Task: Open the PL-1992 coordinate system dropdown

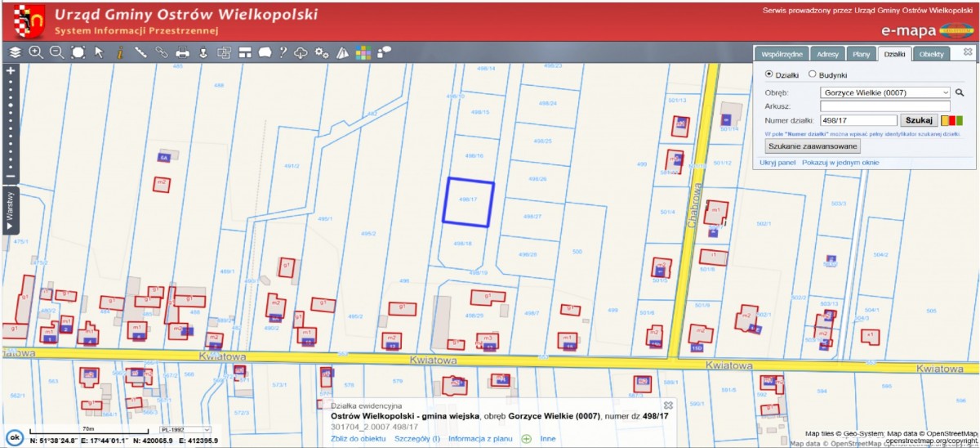Action: [185, 429]
